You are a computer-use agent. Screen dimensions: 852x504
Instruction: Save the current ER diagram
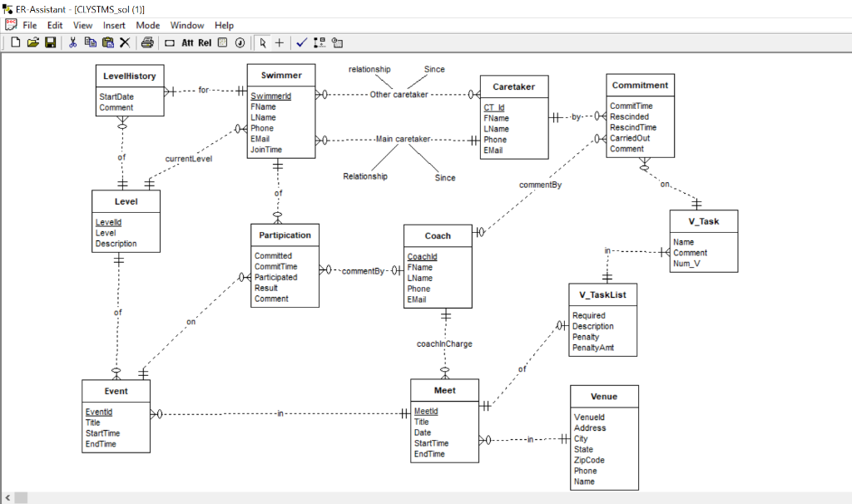pyautogui.click(x=52, y=42)
